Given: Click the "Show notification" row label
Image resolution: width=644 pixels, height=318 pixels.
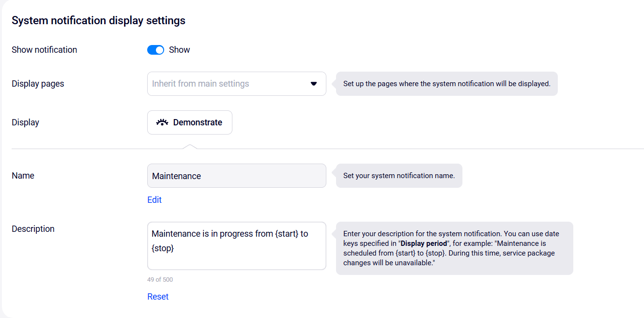Looking at the screenshot, I should tap(44, 50).
